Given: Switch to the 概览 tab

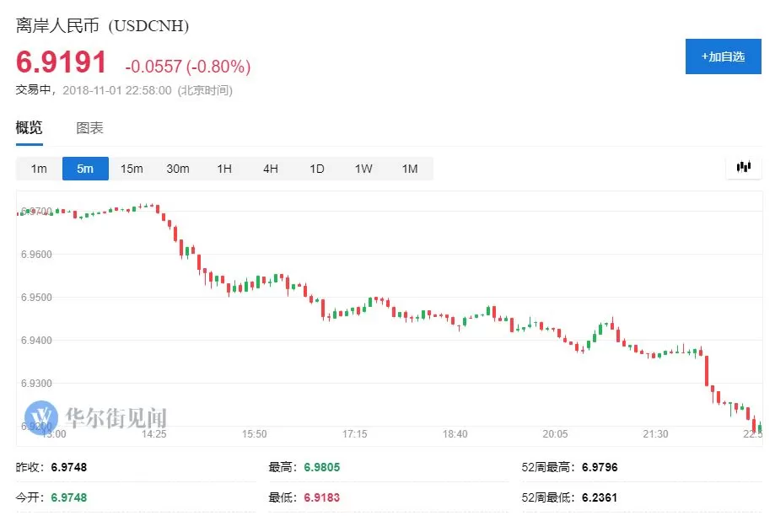Looking at the screenshot, I should (30, 128).
